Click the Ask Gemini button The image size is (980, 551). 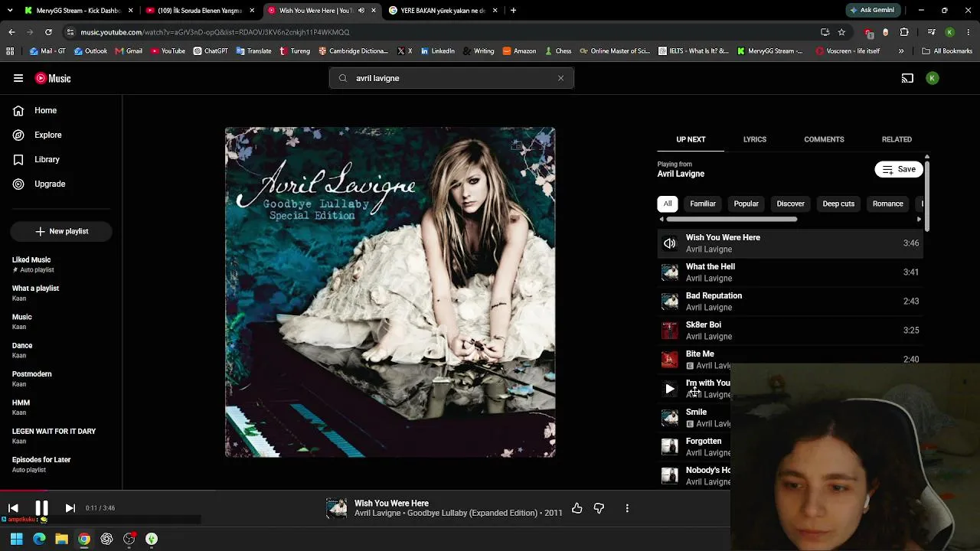pyautogui.click(x=872, y=10)
